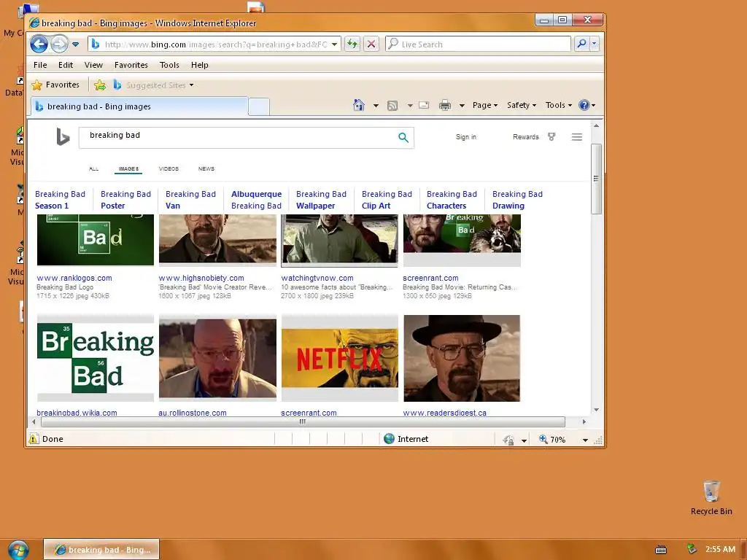Click the zoom level 70% button

[x=553, y=440]
